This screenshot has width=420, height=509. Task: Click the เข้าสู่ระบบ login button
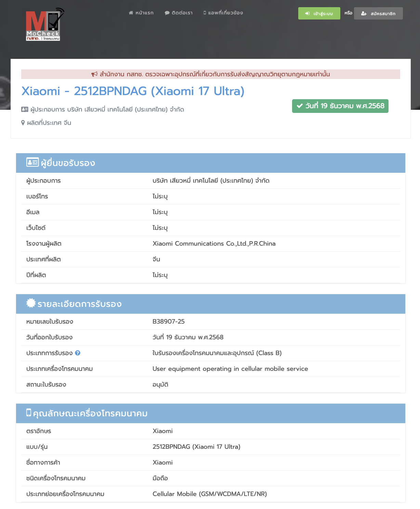tap(319, 13)
